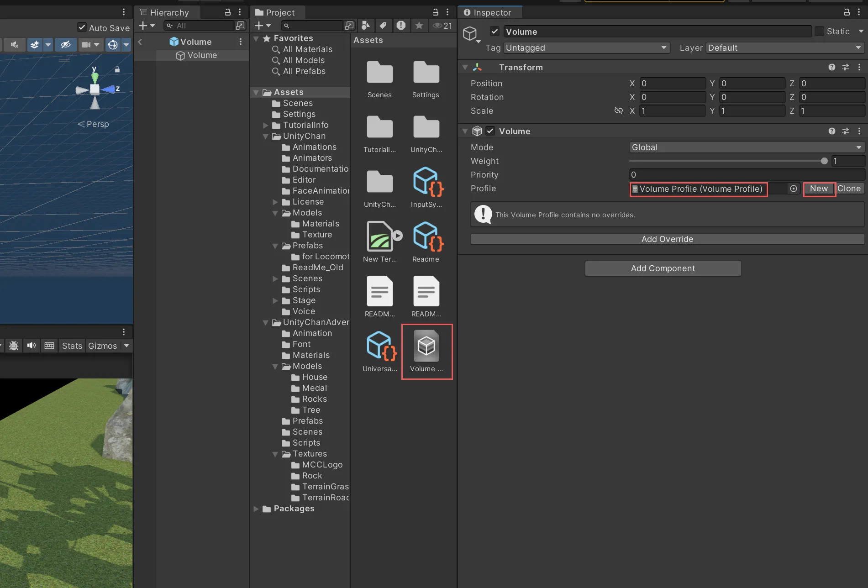Open the Profile object picker circle icon
868x588 pixels.
coord(794,189)
